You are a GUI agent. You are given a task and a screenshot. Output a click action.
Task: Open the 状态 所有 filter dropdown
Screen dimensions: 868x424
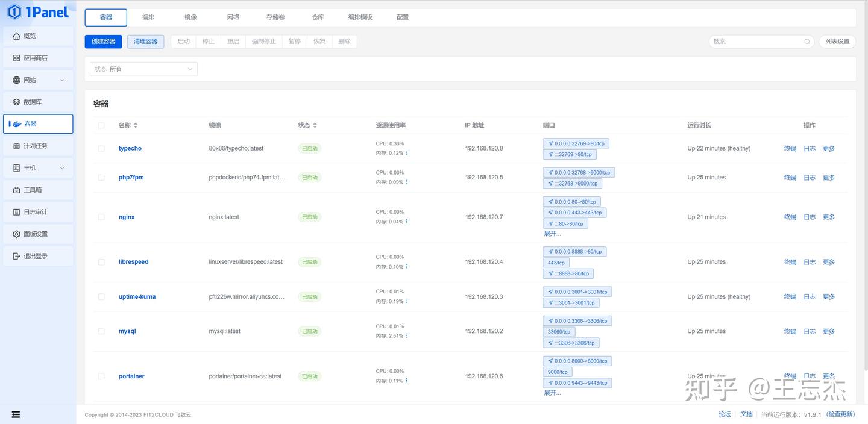143,69
